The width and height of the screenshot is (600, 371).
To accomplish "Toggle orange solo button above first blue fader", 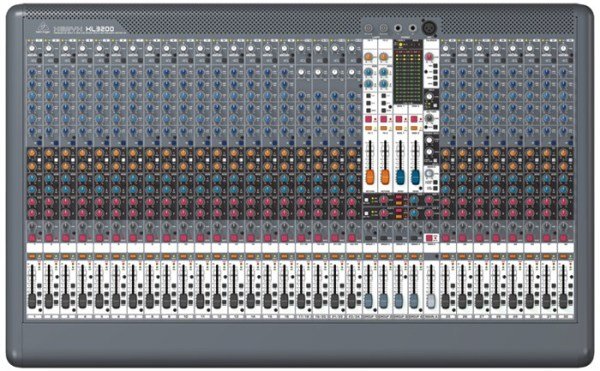I will click(x=399, y=129).
